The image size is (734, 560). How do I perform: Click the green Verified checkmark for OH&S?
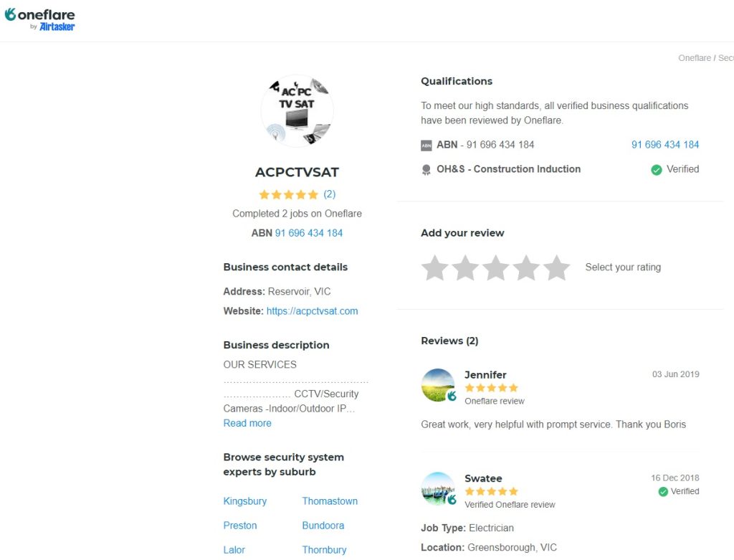click(x=656, y=170)
